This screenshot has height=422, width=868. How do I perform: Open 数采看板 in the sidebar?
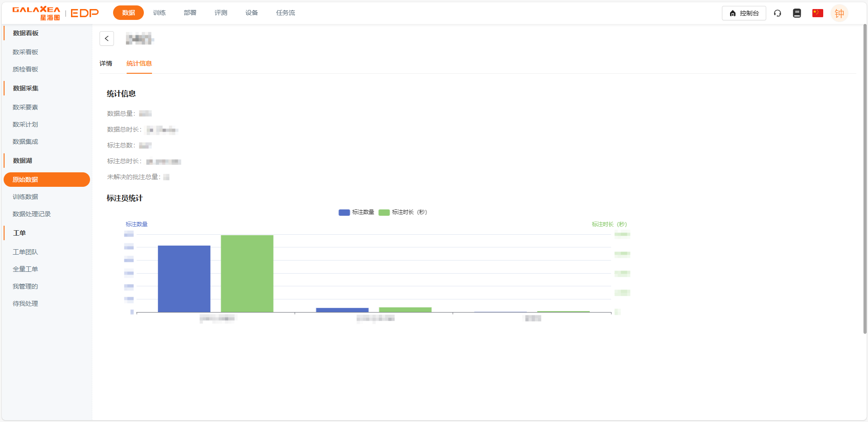(x=25, y=52)
